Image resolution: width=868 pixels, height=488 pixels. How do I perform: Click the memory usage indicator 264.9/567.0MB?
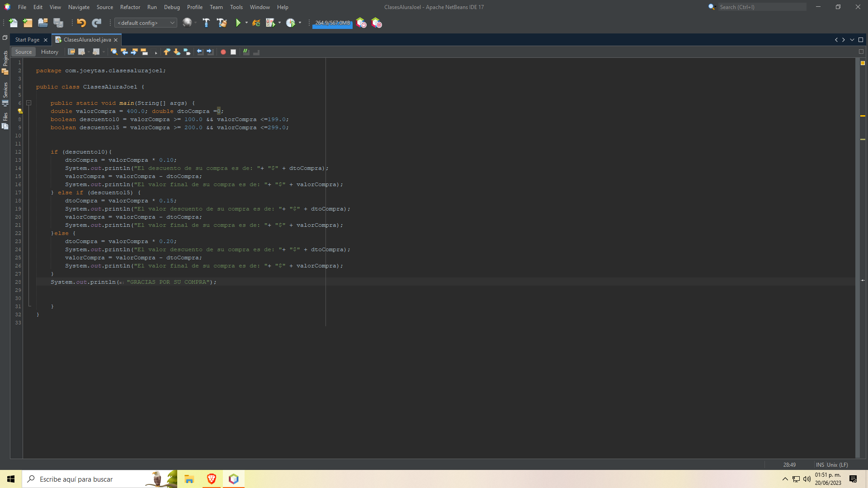[x=332, y=23]
